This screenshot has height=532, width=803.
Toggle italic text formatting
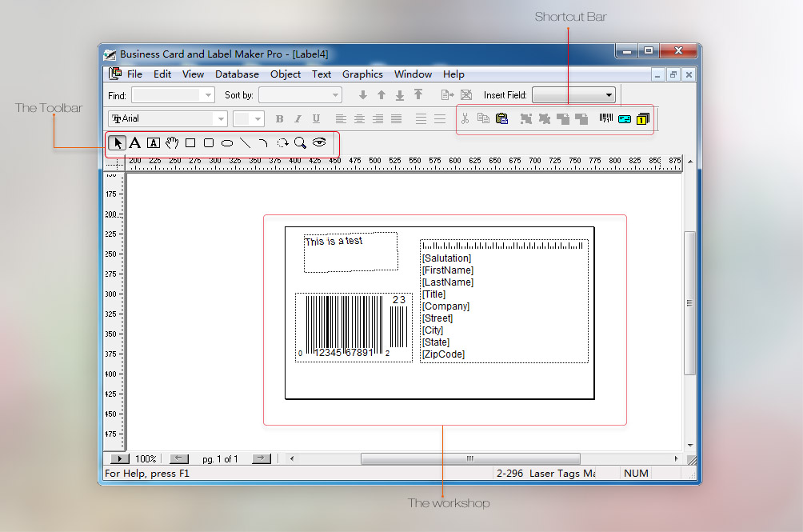pos(298,118)
